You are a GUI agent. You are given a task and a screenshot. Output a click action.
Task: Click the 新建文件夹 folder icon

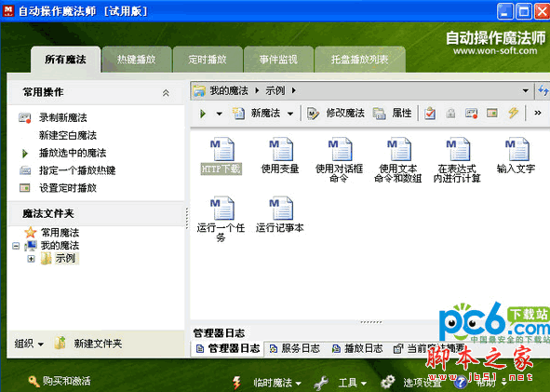point(60,343)
